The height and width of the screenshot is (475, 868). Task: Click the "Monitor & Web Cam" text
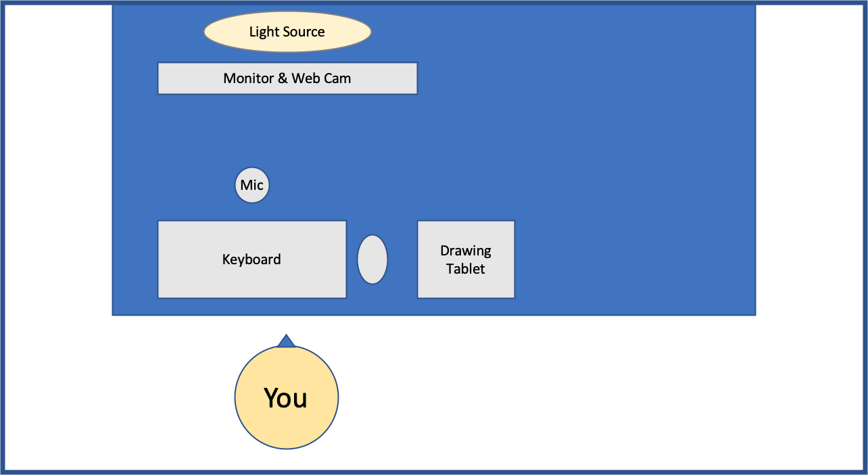pos(287,78)
